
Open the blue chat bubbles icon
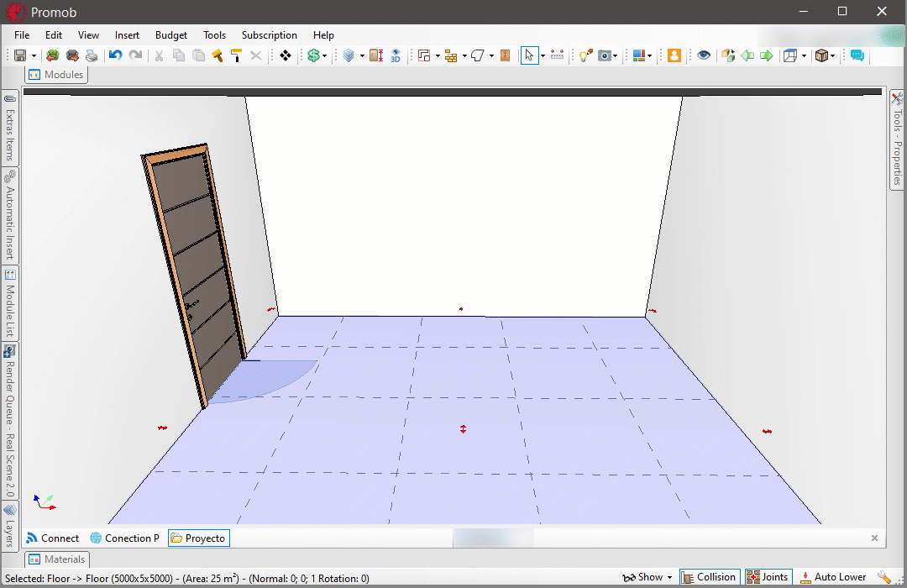pos(857,55)
